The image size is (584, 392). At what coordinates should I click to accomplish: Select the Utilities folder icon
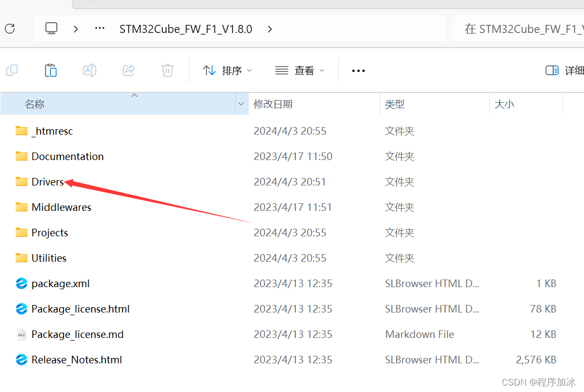pos(22,257)
